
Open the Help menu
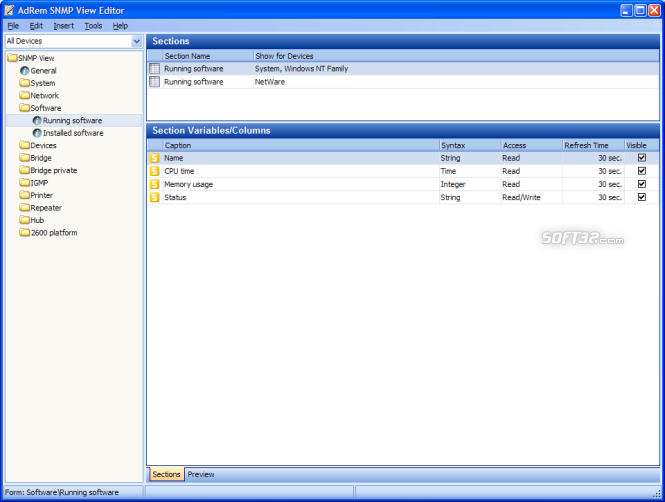(x=120, y=26)
